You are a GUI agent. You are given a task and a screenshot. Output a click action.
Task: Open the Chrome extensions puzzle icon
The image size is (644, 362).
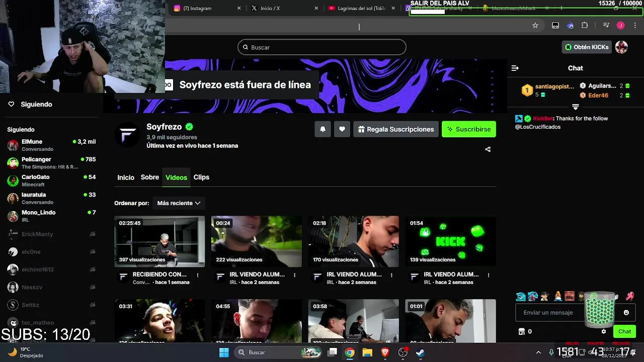[x=585, y=26]
